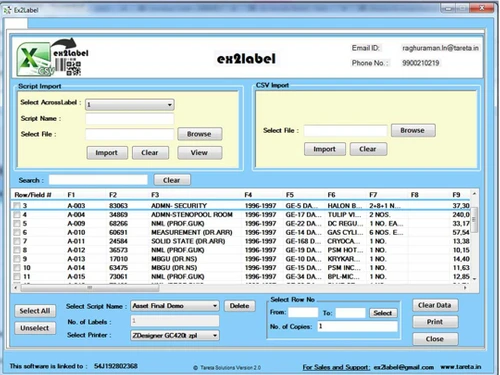Tick the checkbox for row 5

(17, 223)
